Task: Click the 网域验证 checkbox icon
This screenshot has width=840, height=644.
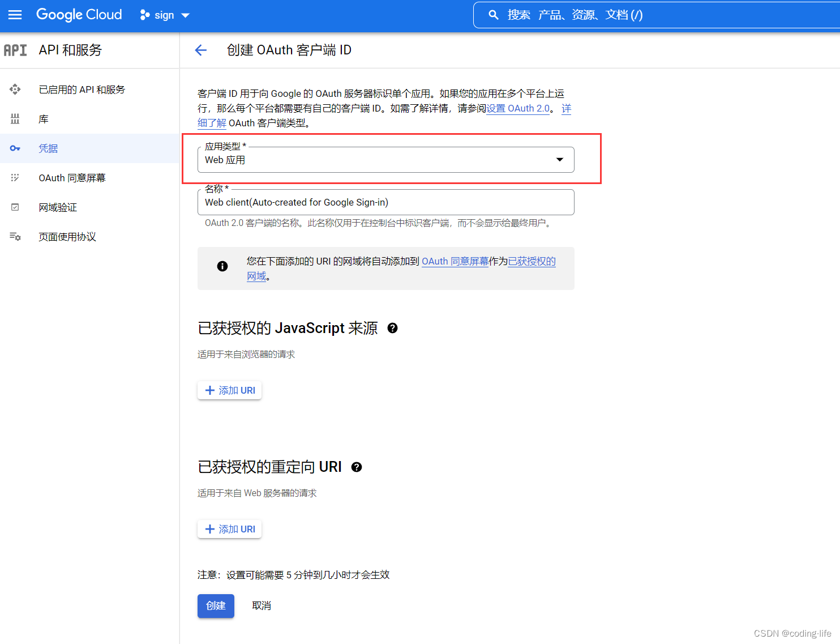Action: click(x=15, y=207)
